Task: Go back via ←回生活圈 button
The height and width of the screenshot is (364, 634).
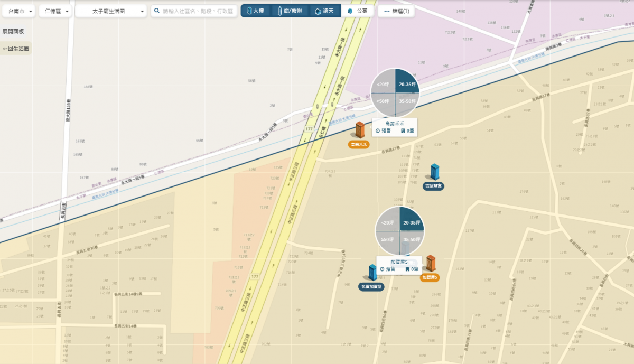Action: click(16, 49)
